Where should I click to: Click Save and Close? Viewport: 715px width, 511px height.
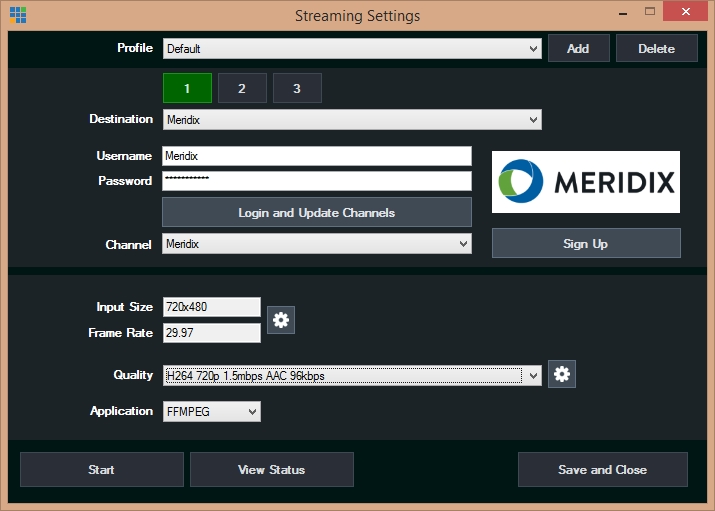click(602, 469)
